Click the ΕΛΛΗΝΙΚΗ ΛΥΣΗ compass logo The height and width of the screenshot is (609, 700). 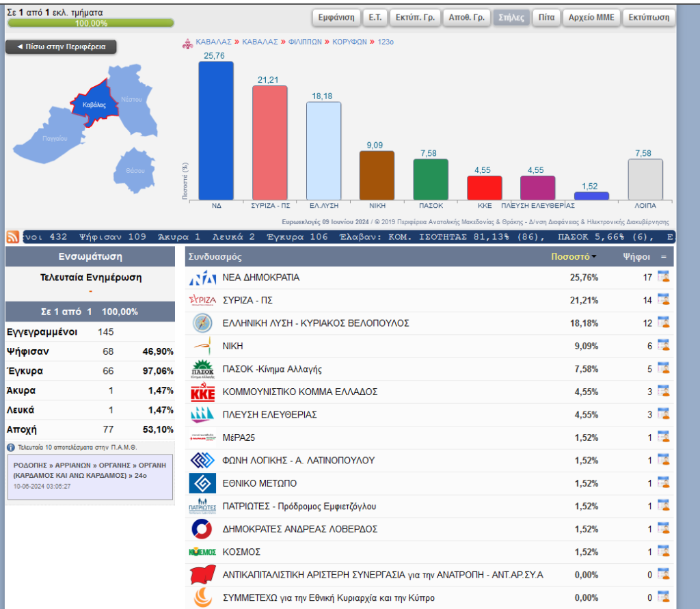coord(202,323)
